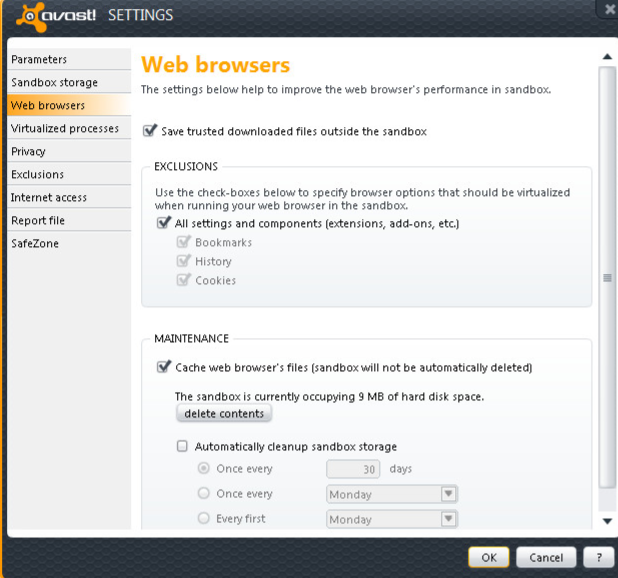618x578 pixels.
Task: Disable Cache web browser's files option
Action: click(164, 367)
